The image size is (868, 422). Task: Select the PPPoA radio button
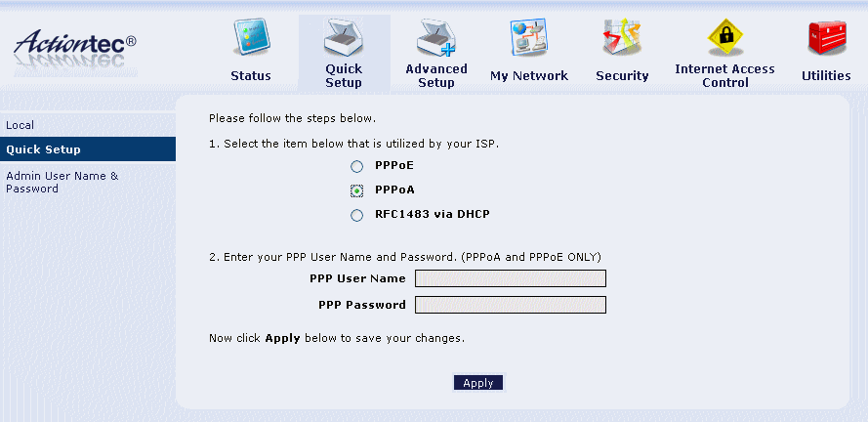coord(357,190)
